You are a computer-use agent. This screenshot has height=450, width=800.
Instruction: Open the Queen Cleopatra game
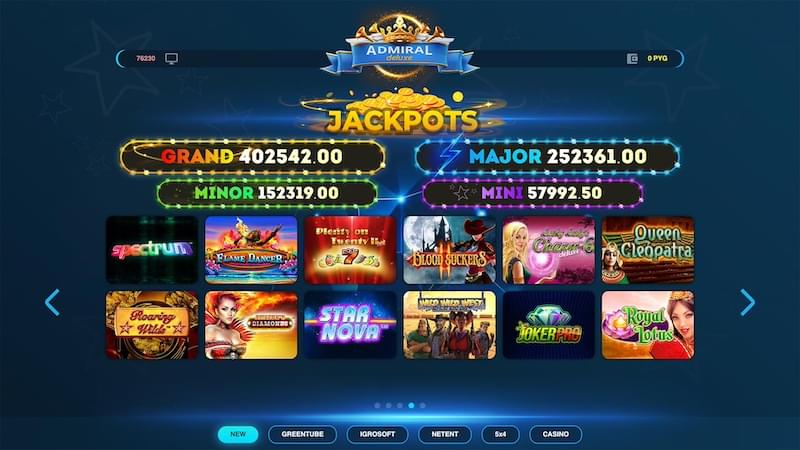point(647,249)
